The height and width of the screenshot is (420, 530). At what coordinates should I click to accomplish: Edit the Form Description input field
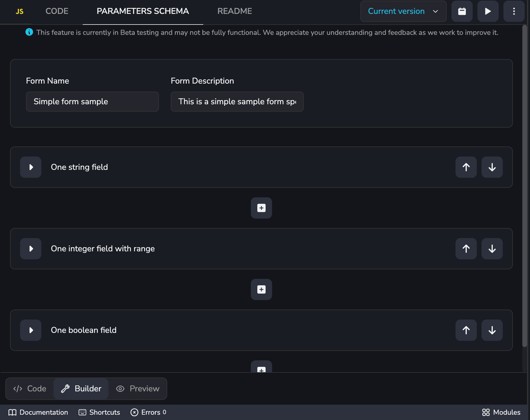[237, 102]
